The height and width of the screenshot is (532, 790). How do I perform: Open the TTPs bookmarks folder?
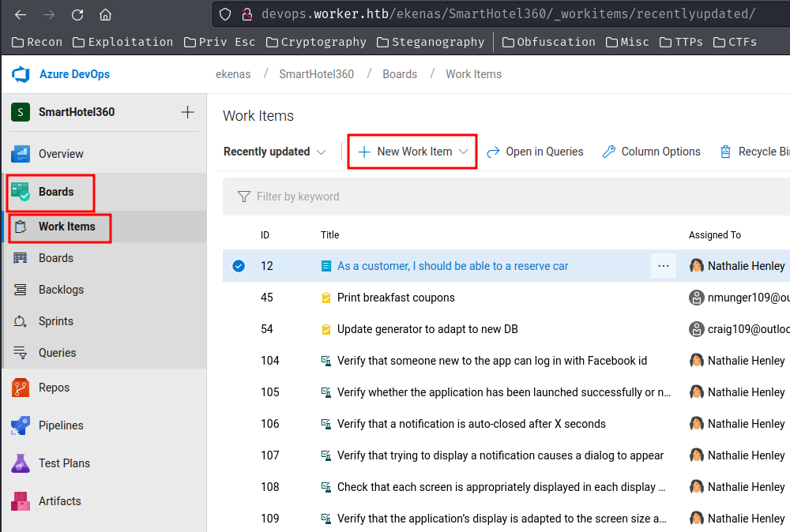pyautogui.click(x=681, y=42)
